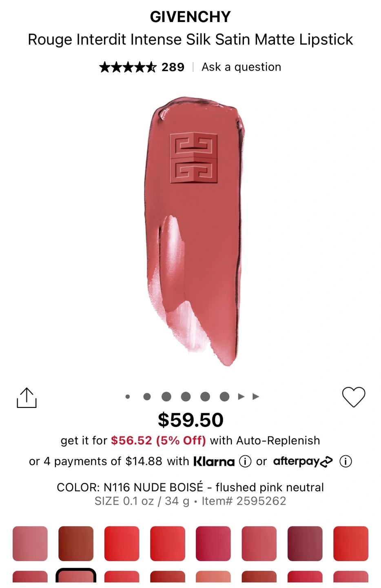Add lipstick to Loves with heart icon
Image resolution: width=381 pixels, height=588 pixels.
[x=354, y=397]
